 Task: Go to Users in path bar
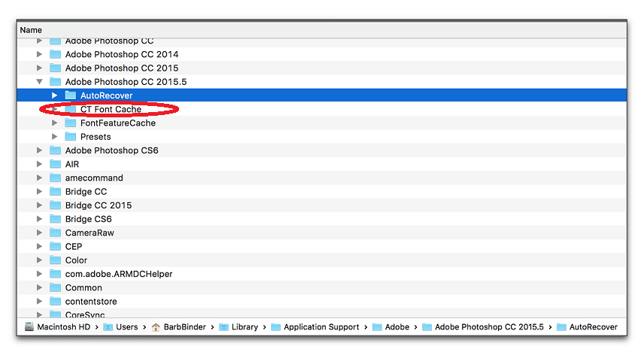(x=120, y=327)
